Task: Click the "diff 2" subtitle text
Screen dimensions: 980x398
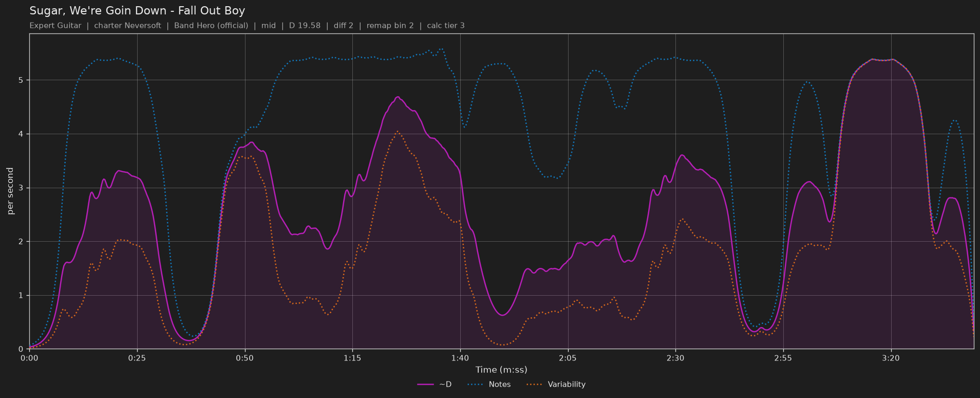Action: 344,26
